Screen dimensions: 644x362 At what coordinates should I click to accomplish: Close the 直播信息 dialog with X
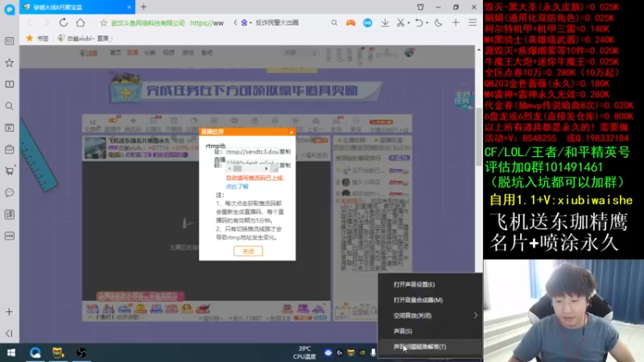tap(291, 132)
